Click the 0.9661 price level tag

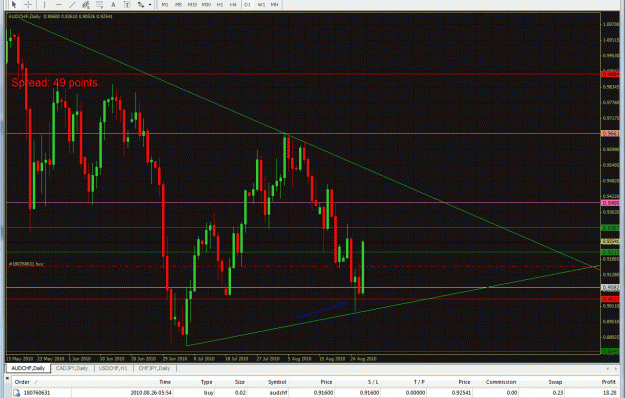pyautogui.click(x=610, y=133)
